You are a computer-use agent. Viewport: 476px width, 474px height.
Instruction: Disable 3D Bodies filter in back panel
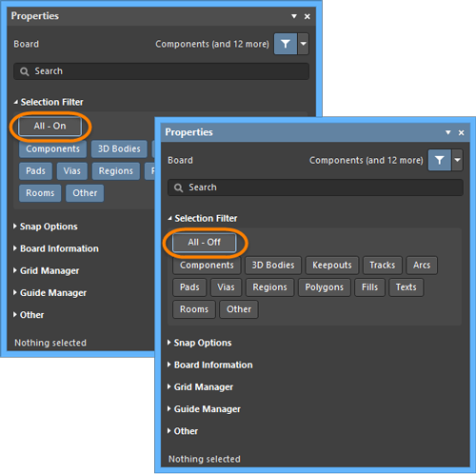119,148
